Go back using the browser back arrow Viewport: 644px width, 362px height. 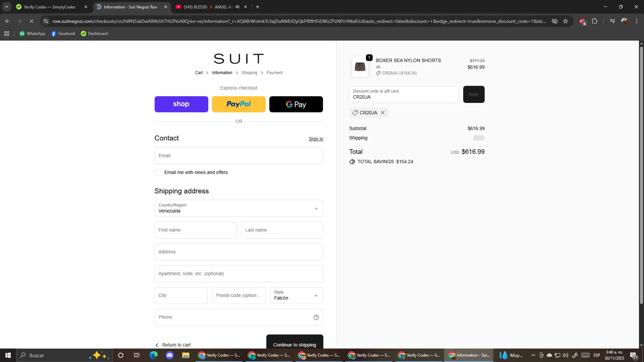coord(7,21)
